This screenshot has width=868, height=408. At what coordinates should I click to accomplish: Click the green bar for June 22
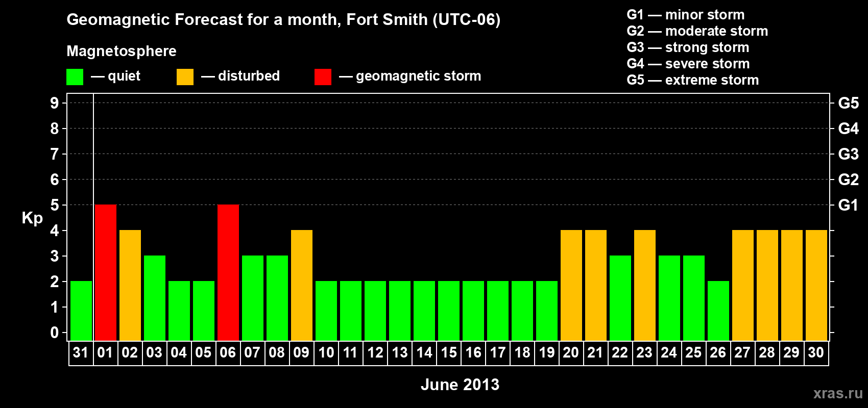pos(620,298)
